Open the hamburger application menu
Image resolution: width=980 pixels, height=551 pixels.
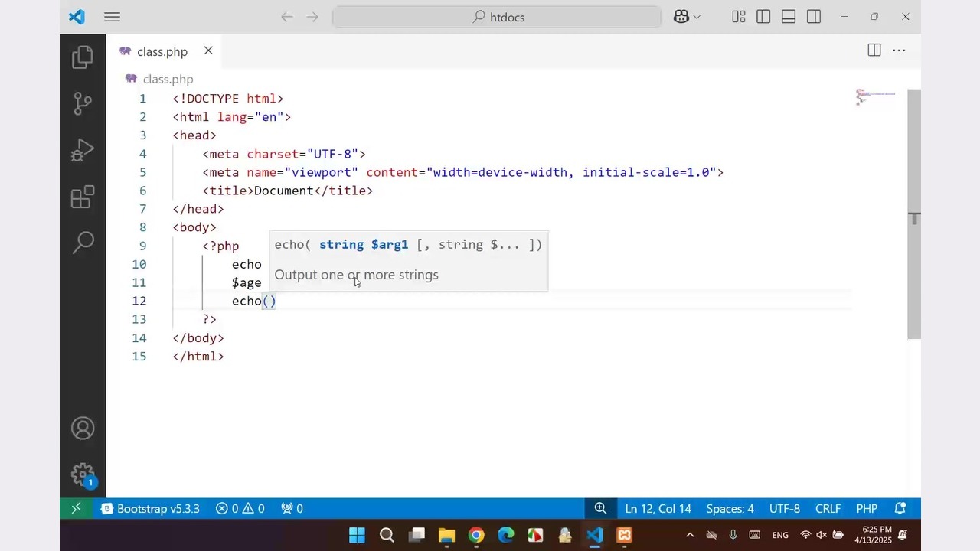click(112, 17)
